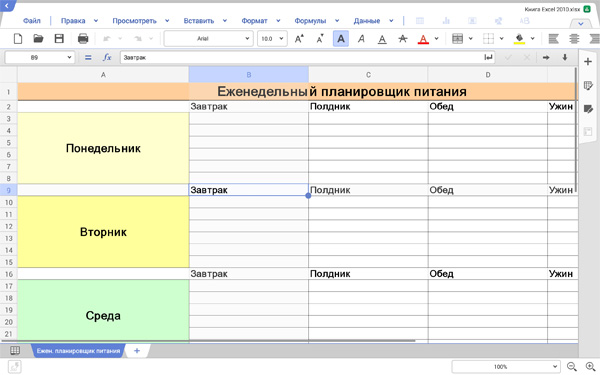Open the 100% zoom level dropdown
600x375 pixels.
click(506, 367)
